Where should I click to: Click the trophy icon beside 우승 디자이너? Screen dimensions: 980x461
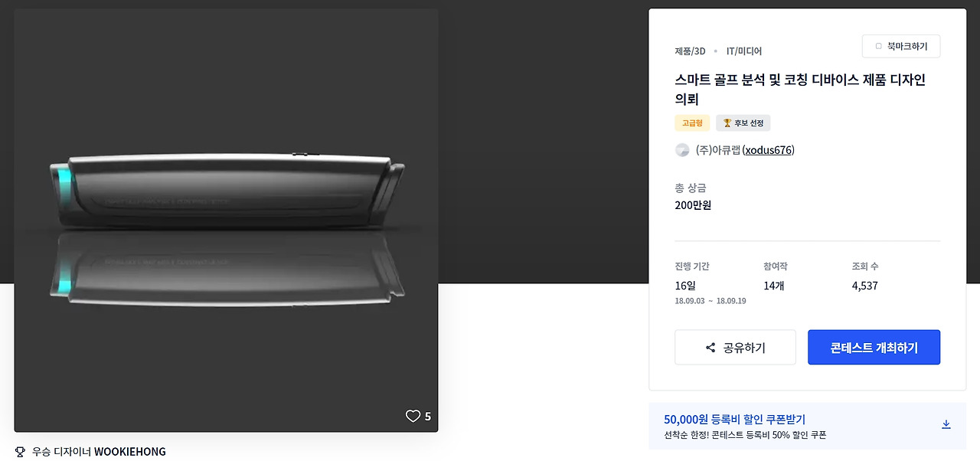coord(21,452)
